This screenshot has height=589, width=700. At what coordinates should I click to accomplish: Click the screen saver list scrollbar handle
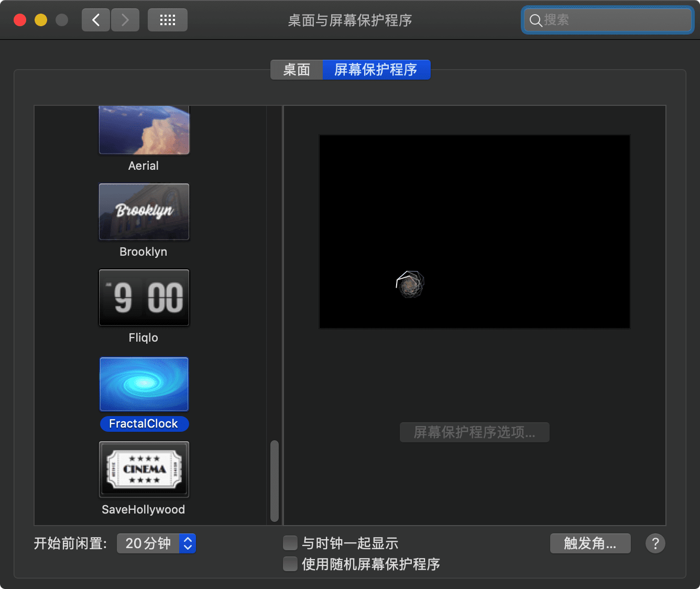coord(275,481)
